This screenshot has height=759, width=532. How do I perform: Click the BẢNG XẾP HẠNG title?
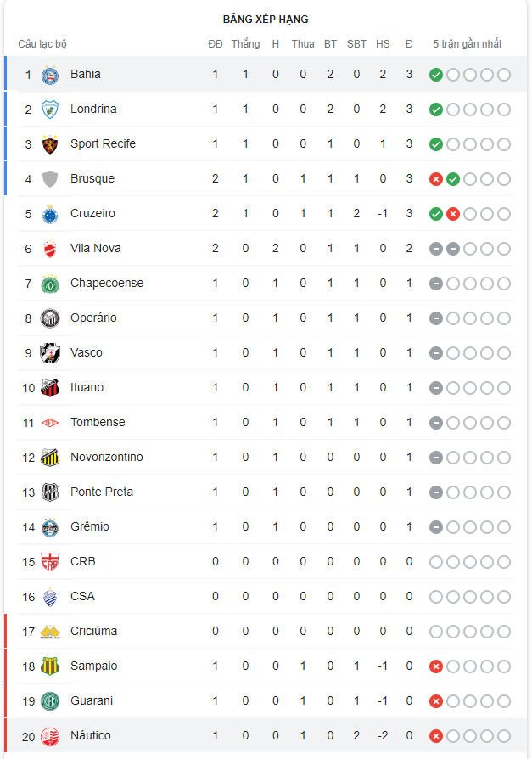coord(266,19)
